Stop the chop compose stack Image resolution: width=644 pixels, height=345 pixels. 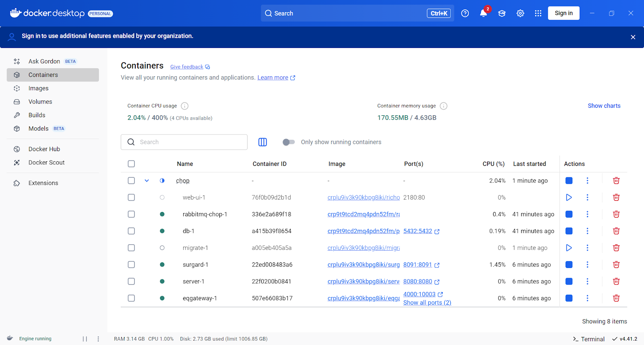569,181
